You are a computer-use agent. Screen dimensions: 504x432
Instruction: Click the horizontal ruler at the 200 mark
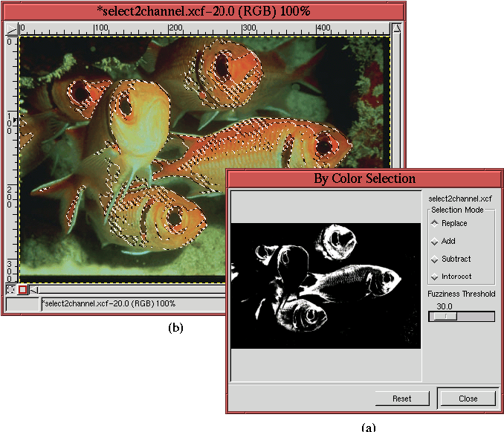click(172, 29)
